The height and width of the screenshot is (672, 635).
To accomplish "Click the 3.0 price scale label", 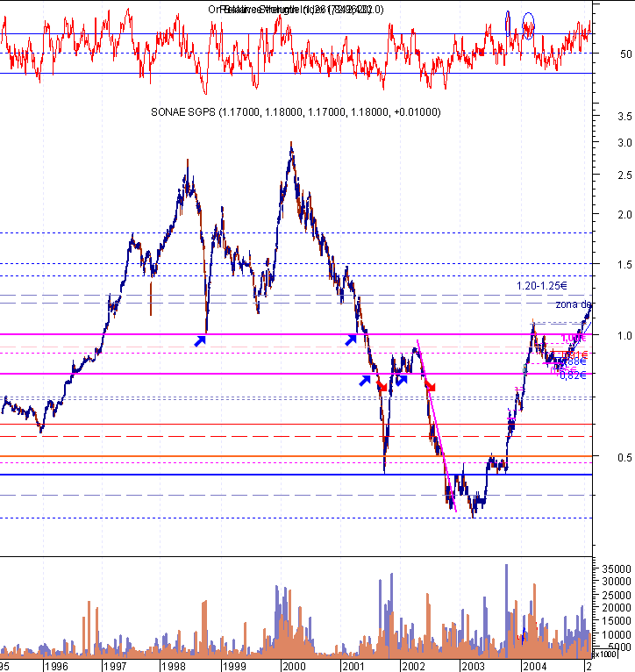I will (x=624, y=143).
